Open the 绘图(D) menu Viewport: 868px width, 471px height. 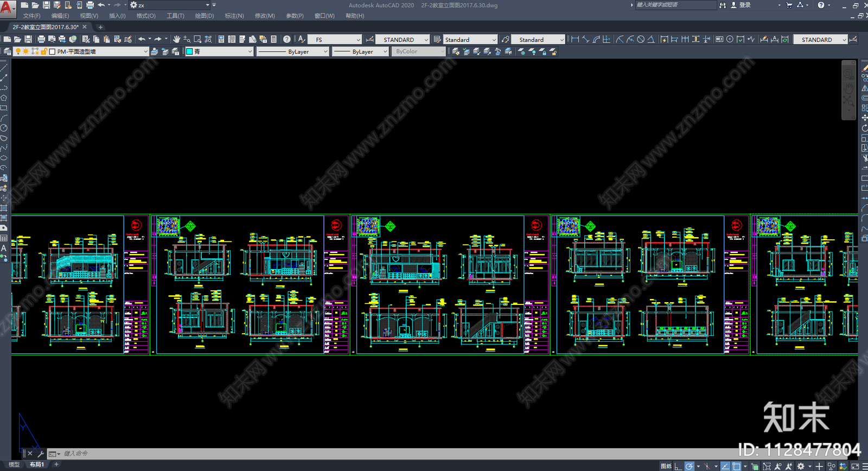[x=205, y=16]
